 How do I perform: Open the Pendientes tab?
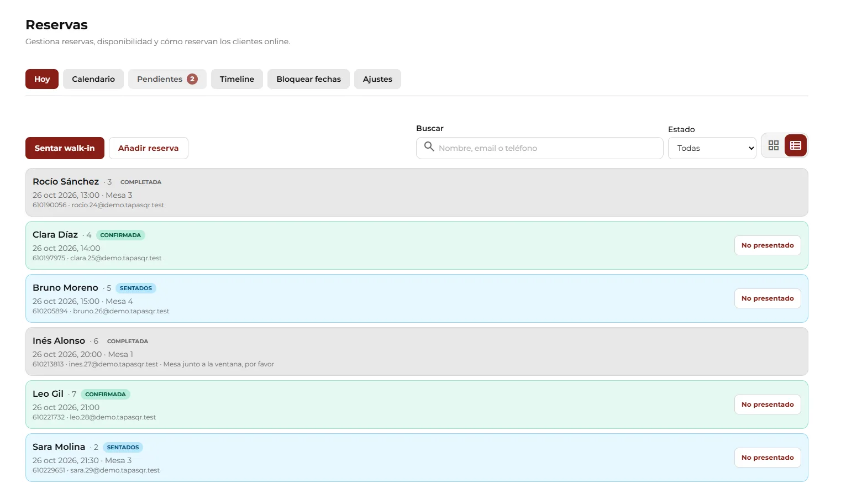pyautogui.click(x=167, y=79)
